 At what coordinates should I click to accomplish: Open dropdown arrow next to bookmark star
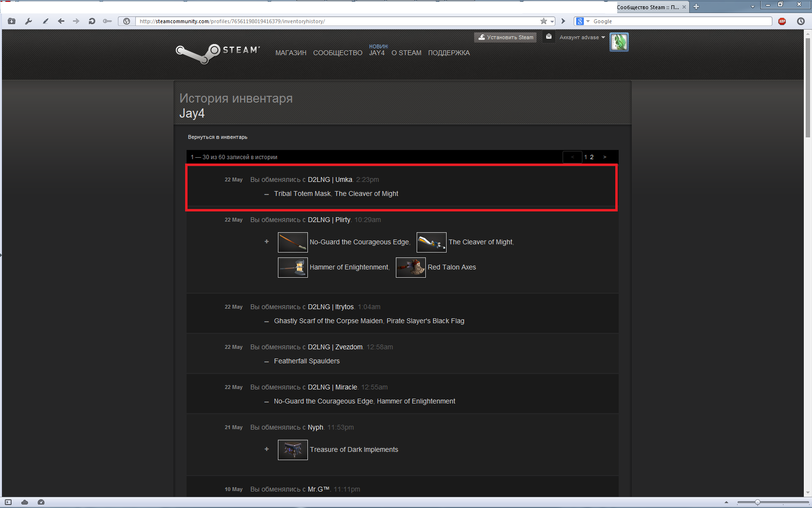(x=552, y=21)
